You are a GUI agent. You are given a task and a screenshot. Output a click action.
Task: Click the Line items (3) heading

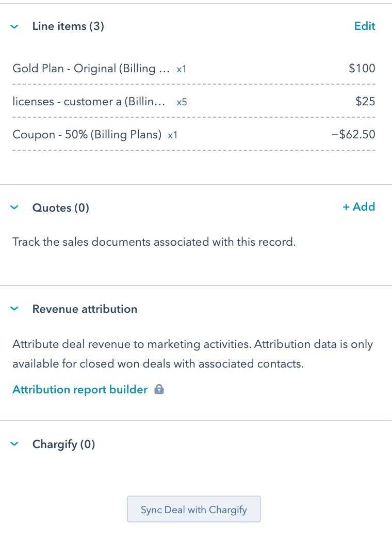(68, 26)
